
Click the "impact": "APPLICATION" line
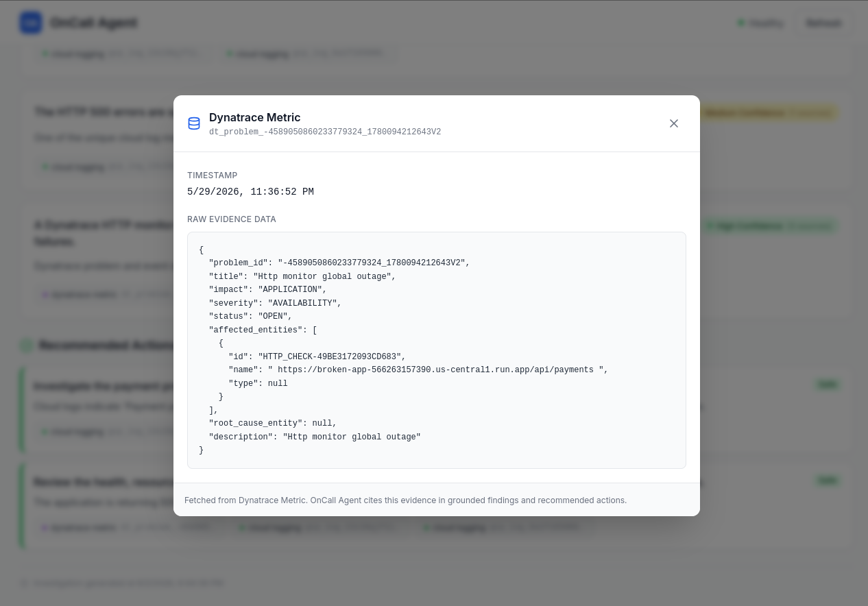[x=268, y=290]
